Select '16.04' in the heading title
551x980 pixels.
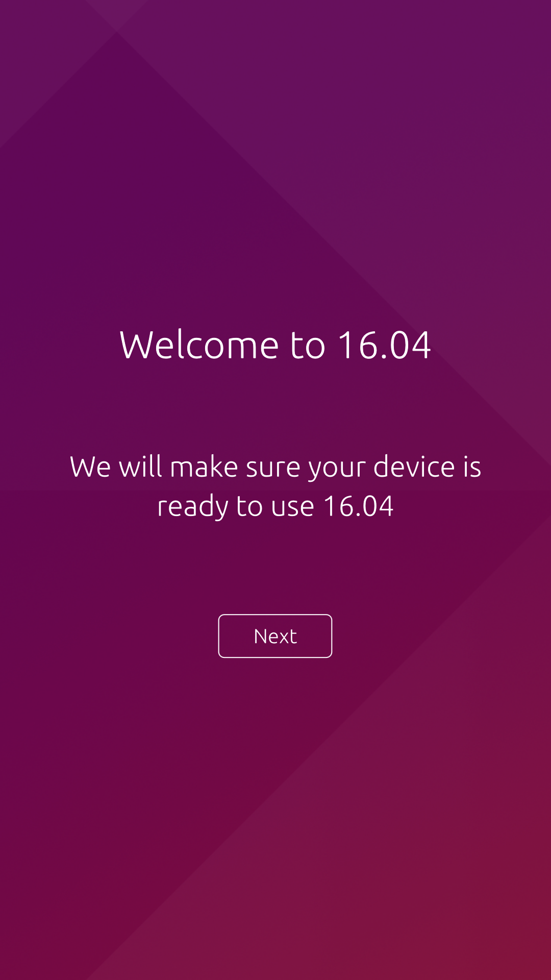[385, 345]
